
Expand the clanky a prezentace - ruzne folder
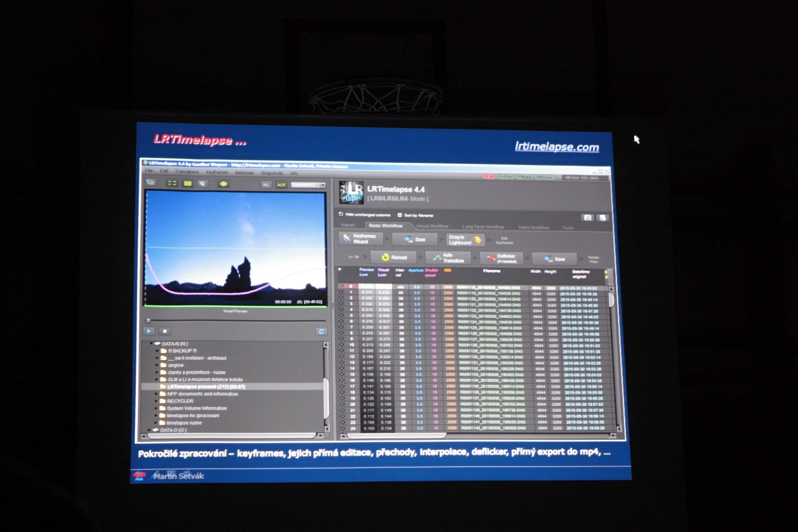(157, 372)
